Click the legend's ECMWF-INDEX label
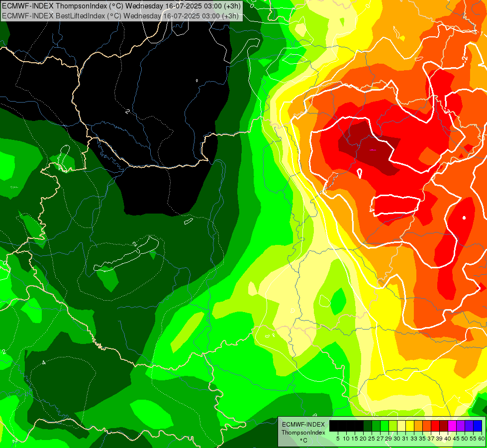The height and width of the screenshot is (448, 487). click(x=303, y=425)
